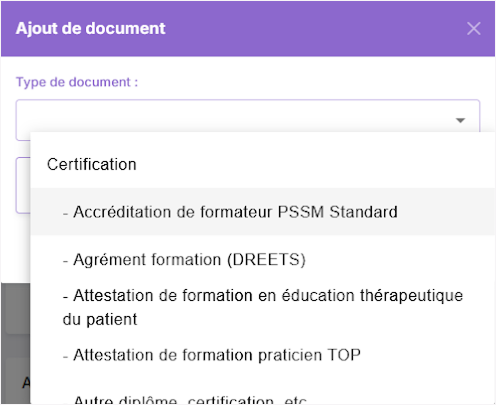Click the purple header bar background
This screenshot has width=496, height=405.
[300, 28]
